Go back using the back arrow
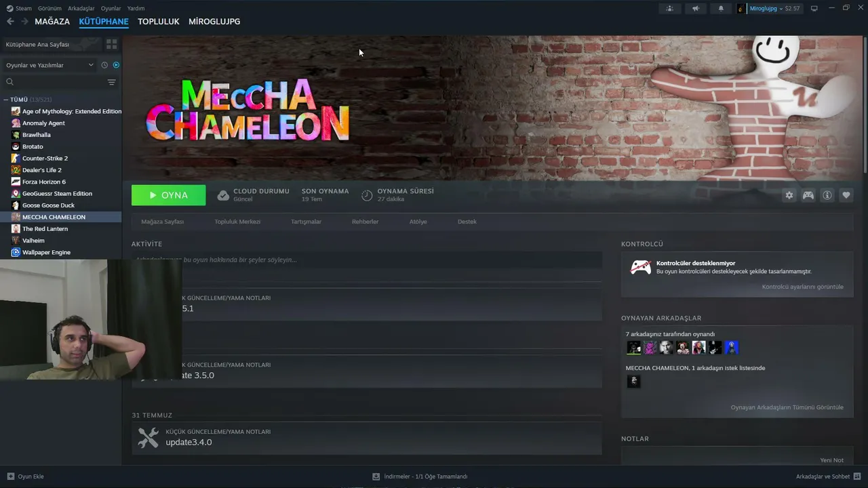The height and width of the screenshot is (488, 868). click(x=10, y=22)
